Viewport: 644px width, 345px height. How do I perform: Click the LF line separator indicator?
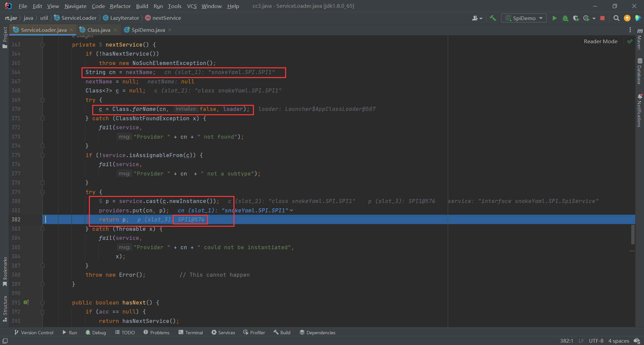[x=581, y=341]
